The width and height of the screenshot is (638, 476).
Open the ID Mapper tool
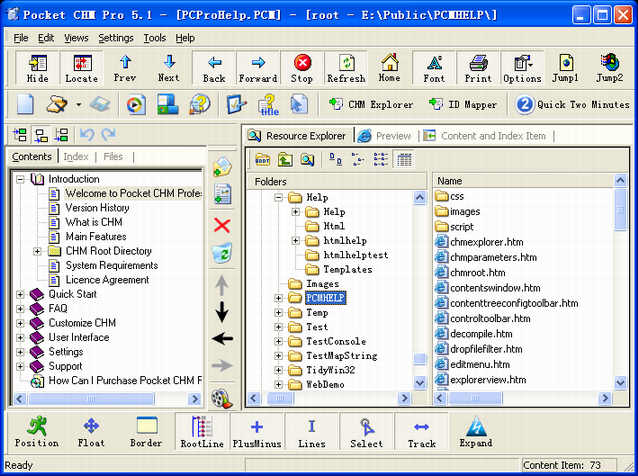click(462, 104)
